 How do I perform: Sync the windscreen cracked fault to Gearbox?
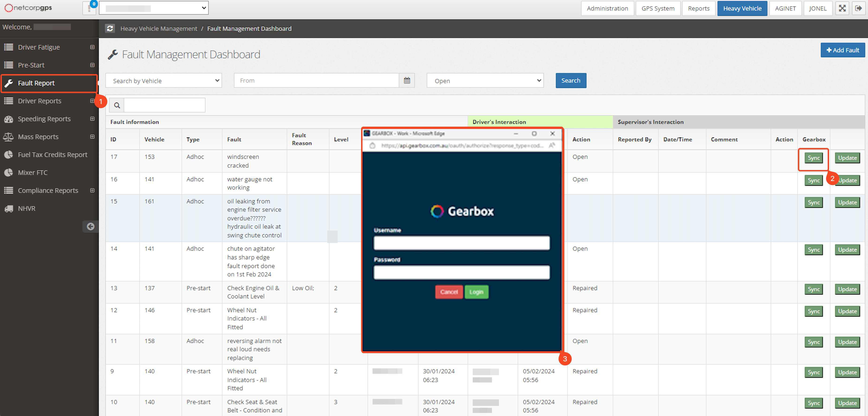[x=813, y=158]
